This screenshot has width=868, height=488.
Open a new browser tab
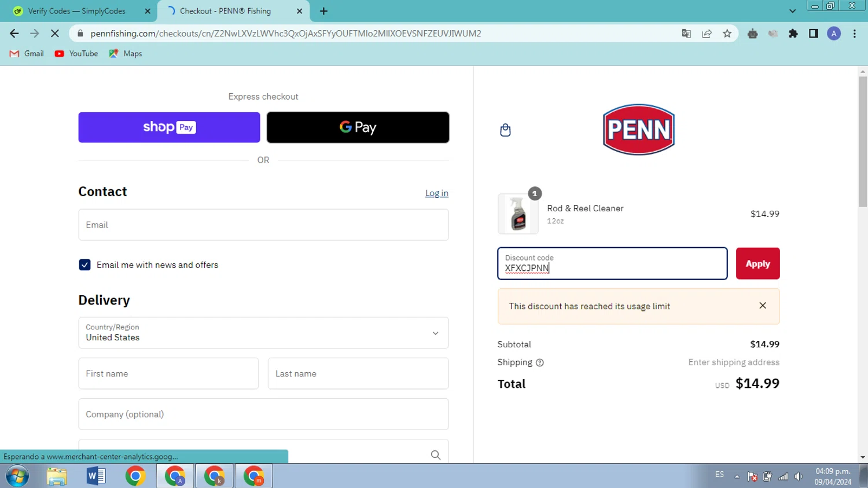coord(323,11)
